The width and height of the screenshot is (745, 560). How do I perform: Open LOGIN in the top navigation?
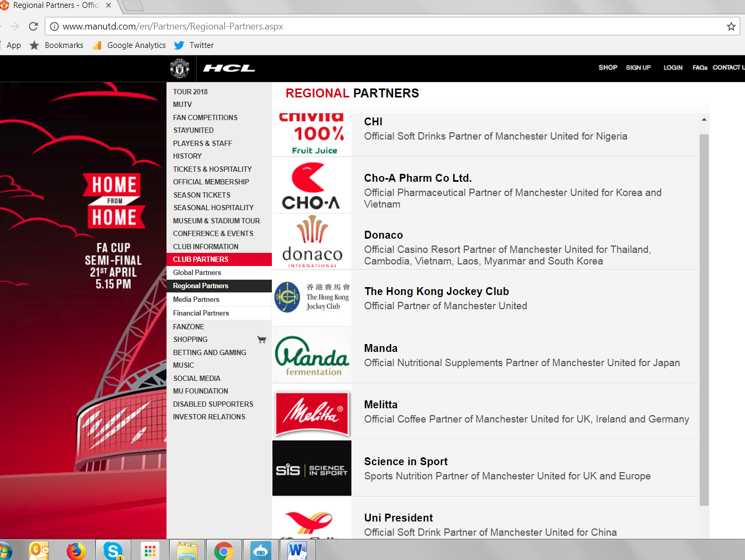pos(673,67)
